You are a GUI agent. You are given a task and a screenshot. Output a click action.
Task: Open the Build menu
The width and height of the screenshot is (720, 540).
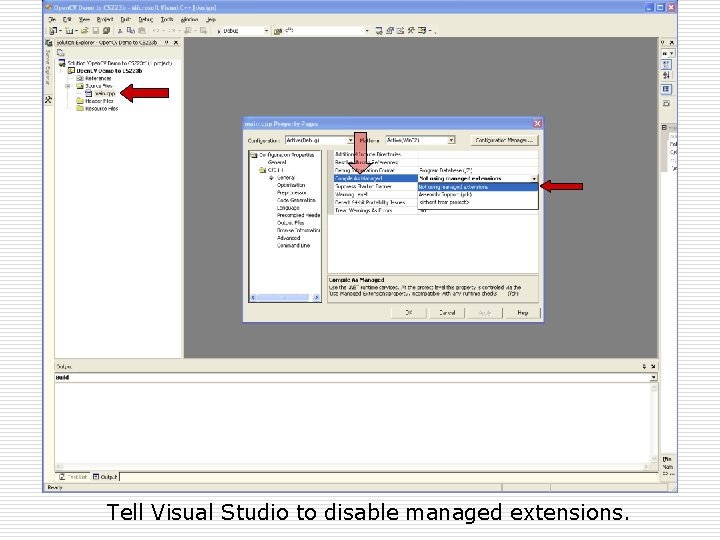coord(125,19)
